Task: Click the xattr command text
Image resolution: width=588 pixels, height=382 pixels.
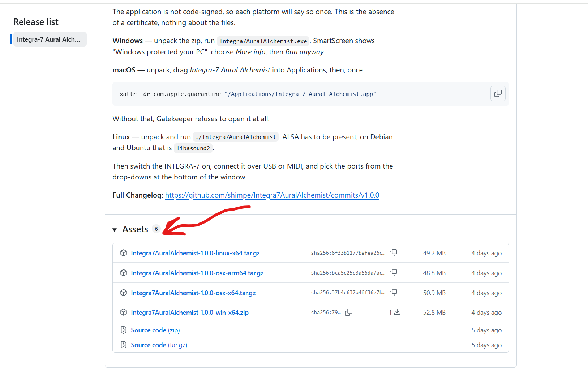Action: pyautogui.click(x=248, y=94)
